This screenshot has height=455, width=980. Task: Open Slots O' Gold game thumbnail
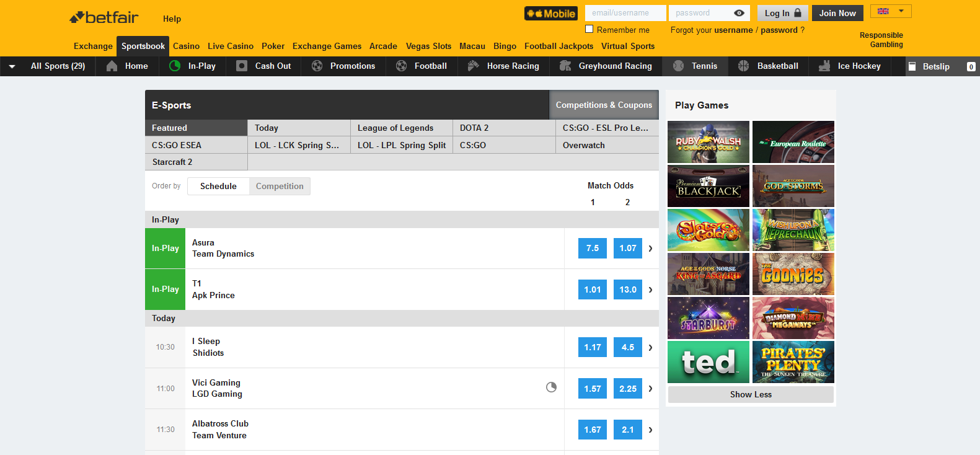tap(709, 230)
